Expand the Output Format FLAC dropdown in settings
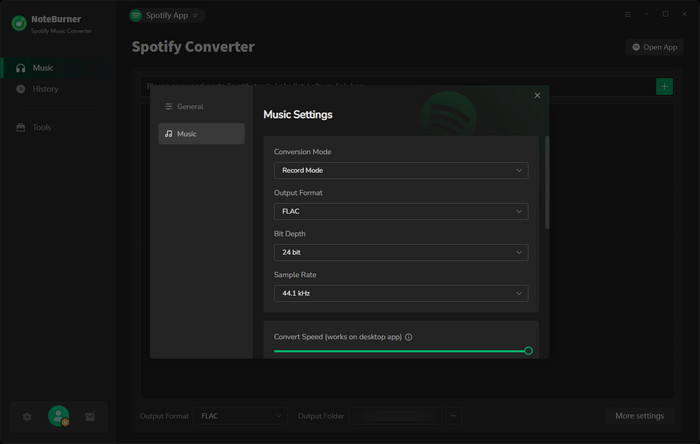The height and width of the screenshot is (444, 700). pos(400,212)
